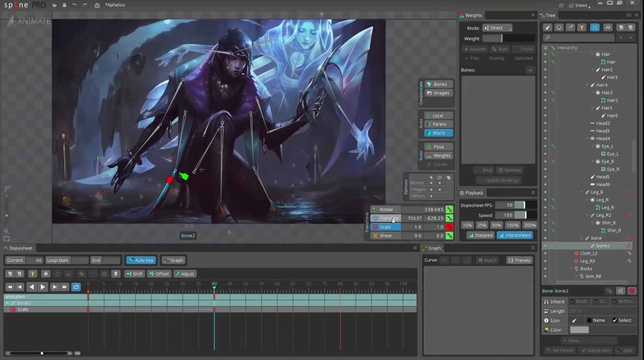Click the red key icon next to Scale
The image size is (644, 360).
pyautogui.click(x=449, y=227)
